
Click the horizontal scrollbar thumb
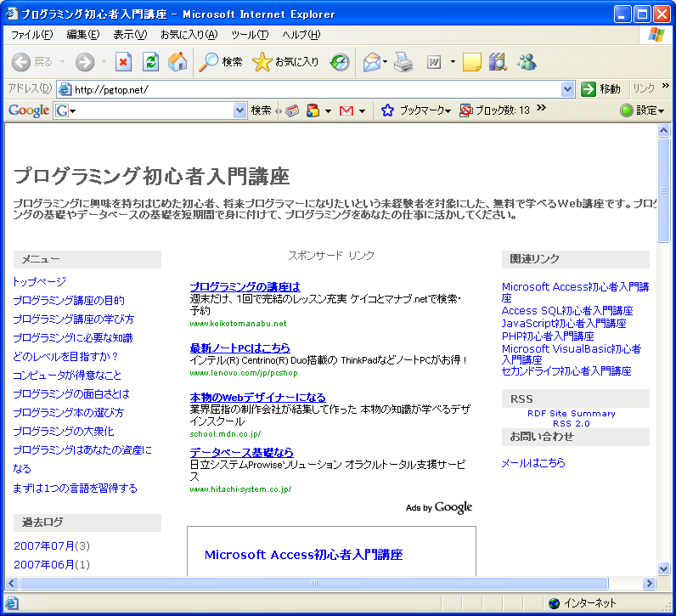tap(314, 583)
